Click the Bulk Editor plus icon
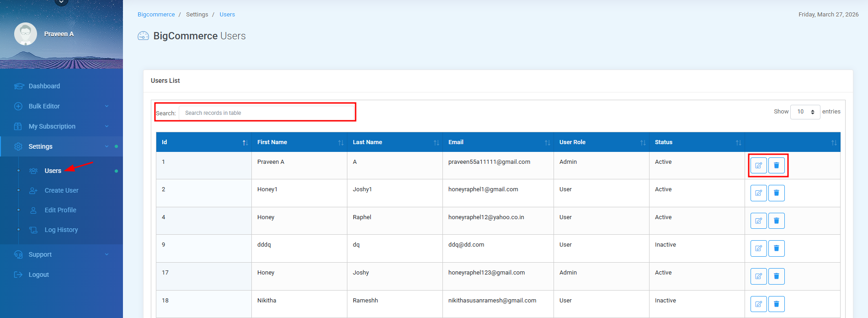The width and height of the screenshot is (868, 318). 18,106
